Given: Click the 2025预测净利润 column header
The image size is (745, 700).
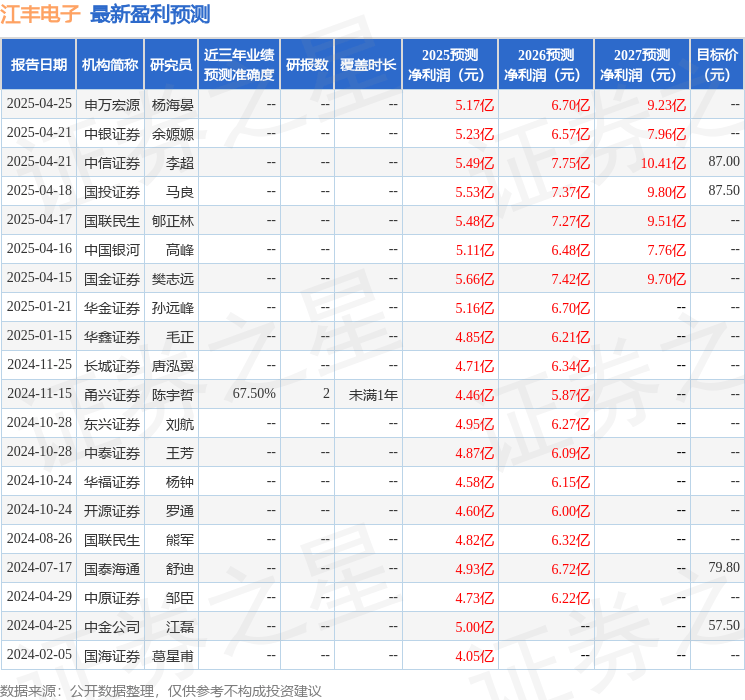Looking at the screenshot, I should pyautogui.click(x=450, y=65).
